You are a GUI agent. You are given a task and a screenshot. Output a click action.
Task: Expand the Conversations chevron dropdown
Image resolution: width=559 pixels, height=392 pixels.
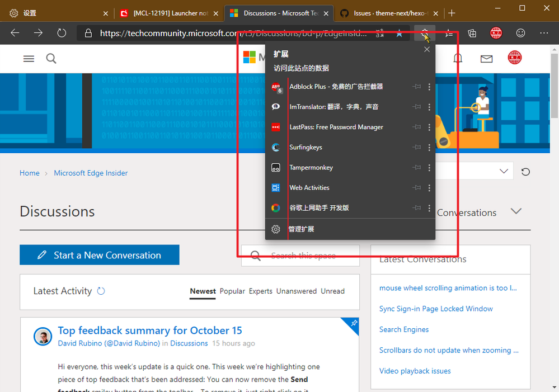coord(516,211)
